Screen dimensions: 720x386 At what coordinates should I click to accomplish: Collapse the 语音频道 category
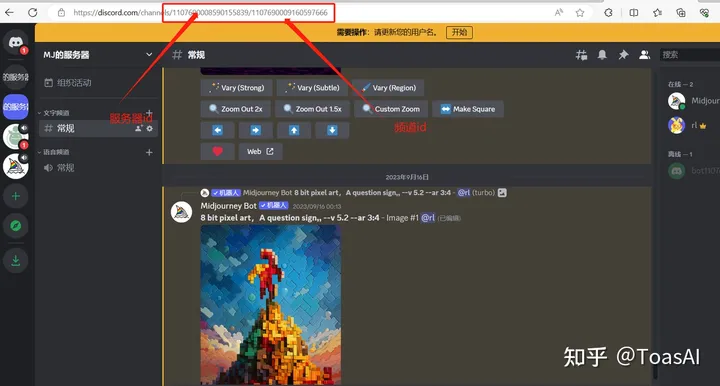(x=53, y=152)
